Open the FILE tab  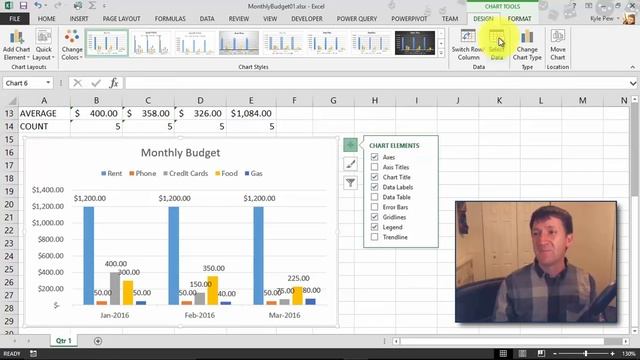point(15,19)
